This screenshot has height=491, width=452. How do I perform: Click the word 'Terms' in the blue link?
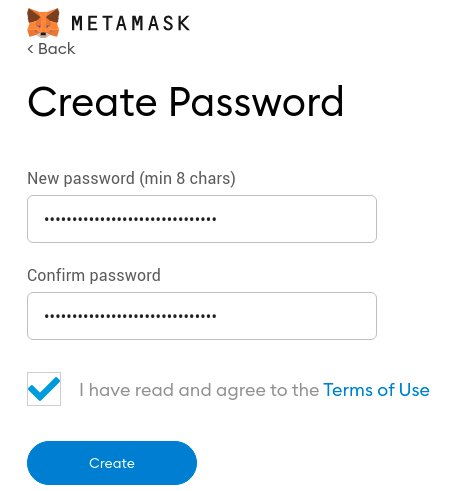[348, 390]
